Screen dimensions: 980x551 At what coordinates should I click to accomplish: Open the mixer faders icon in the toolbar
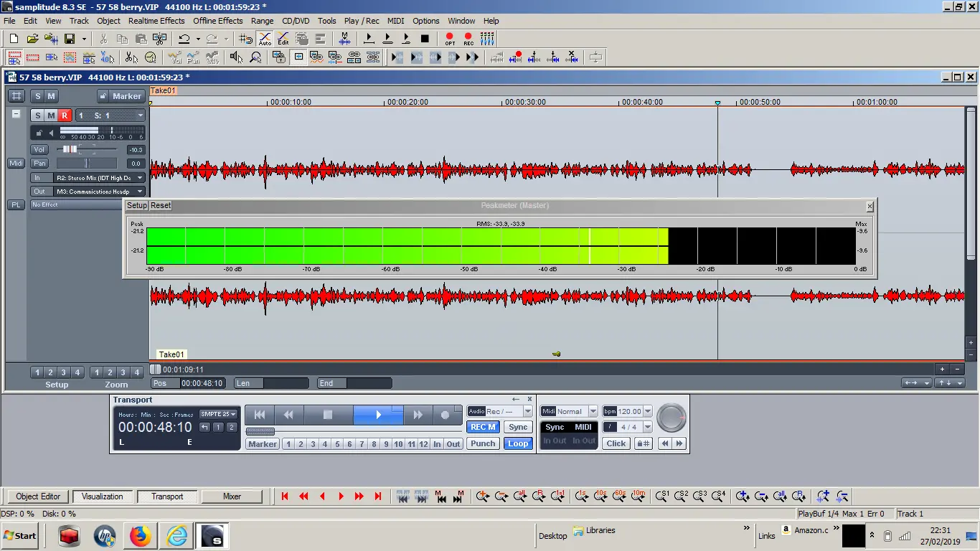(487, 39)
